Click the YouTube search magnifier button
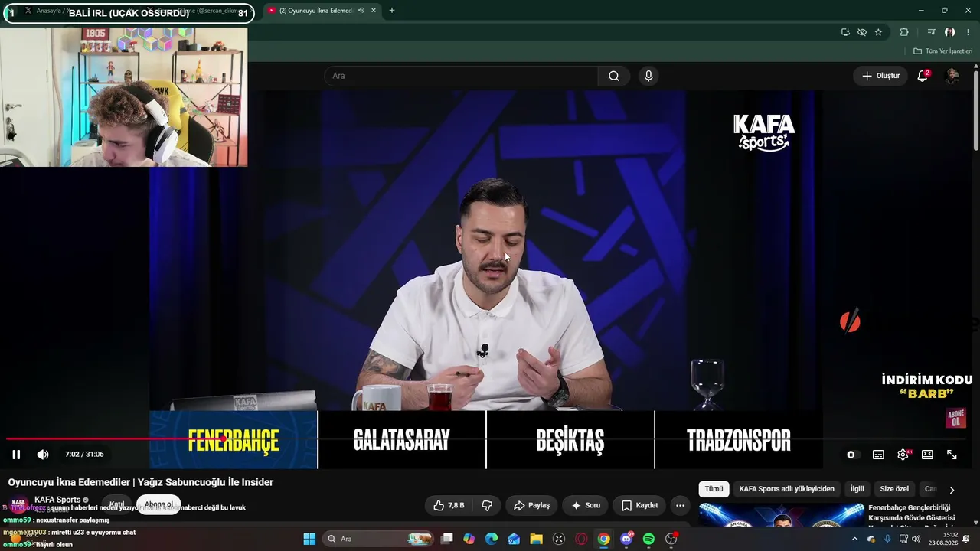The image size is (980, 551). click(614, 76)
